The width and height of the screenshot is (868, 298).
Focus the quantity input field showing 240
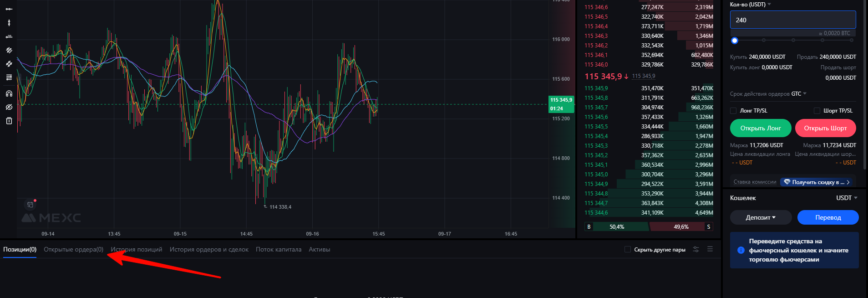click(x=793, y=20)
